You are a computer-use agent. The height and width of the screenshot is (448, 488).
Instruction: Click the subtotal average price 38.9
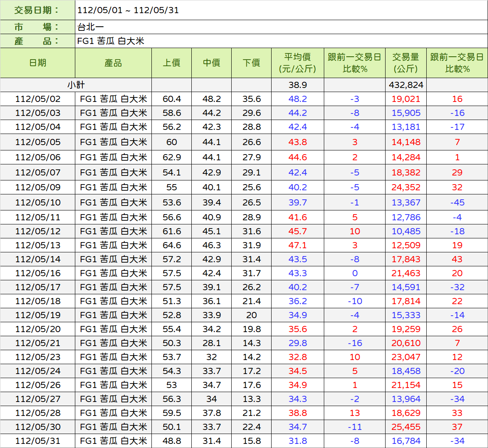point(297,85)
